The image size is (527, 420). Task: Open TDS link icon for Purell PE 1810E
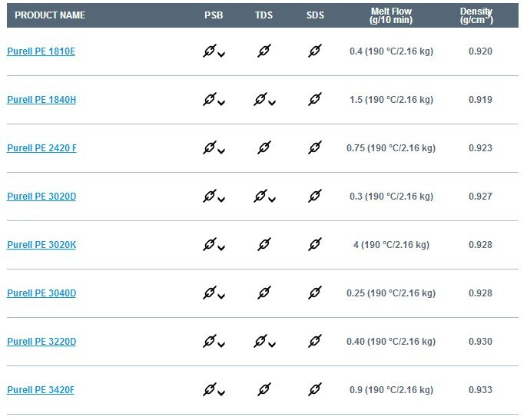click(264, 51)
